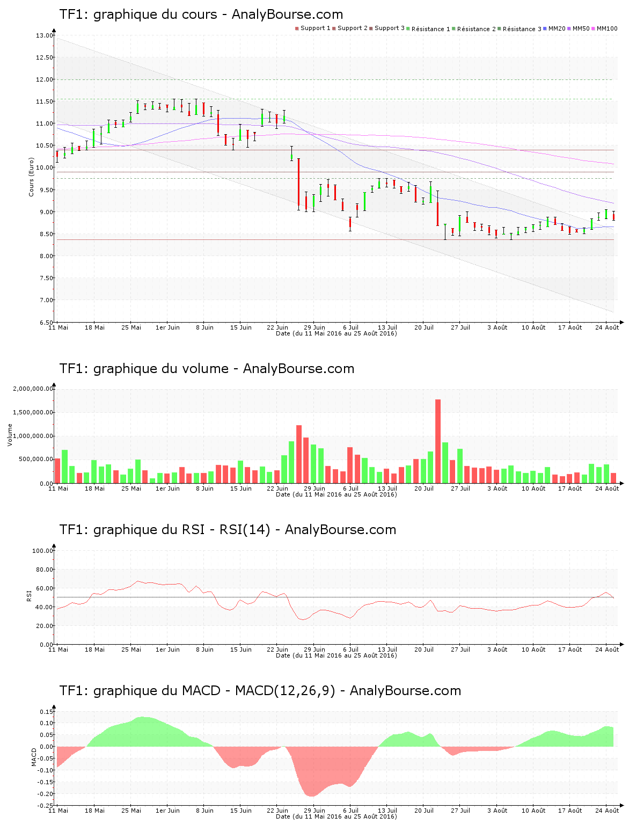Click the 'MACD' vertical axis label
Image resolution: width=644 pixels, height=832 pixels.
click(34, 757)
